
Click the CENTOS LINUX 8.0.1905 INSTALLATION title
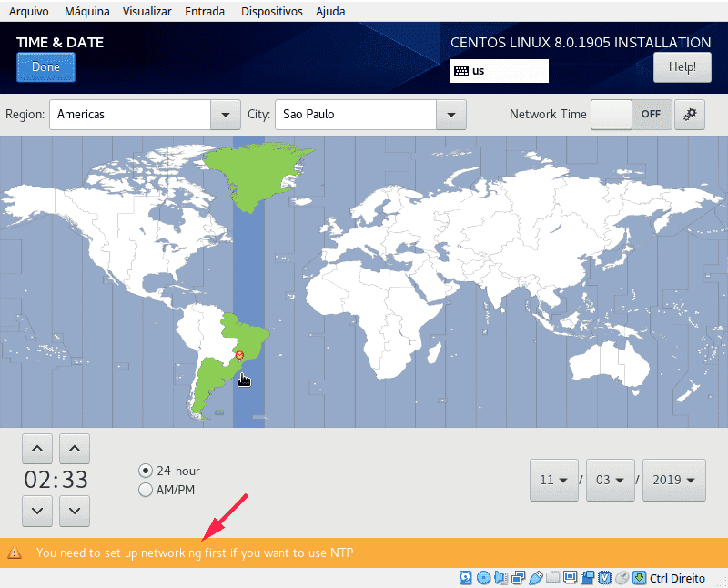tap(581, 43)
